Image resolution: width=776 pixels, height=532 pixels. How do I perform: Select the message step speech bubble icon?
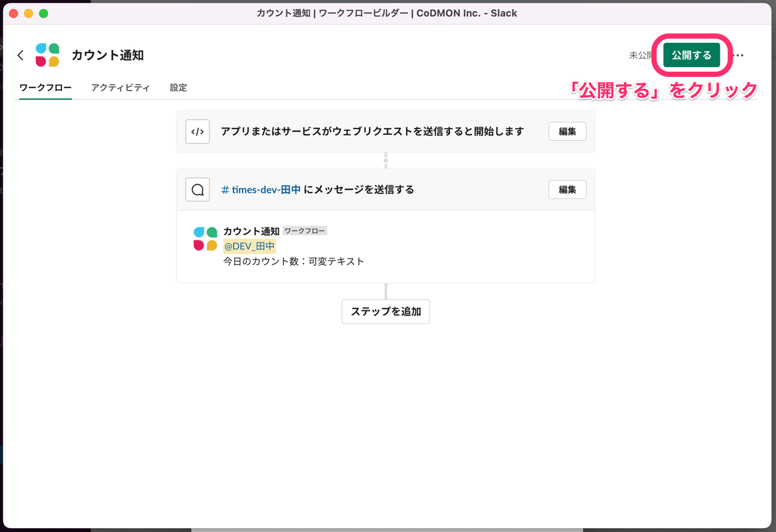pyautogui.click(x=197, y=189)
